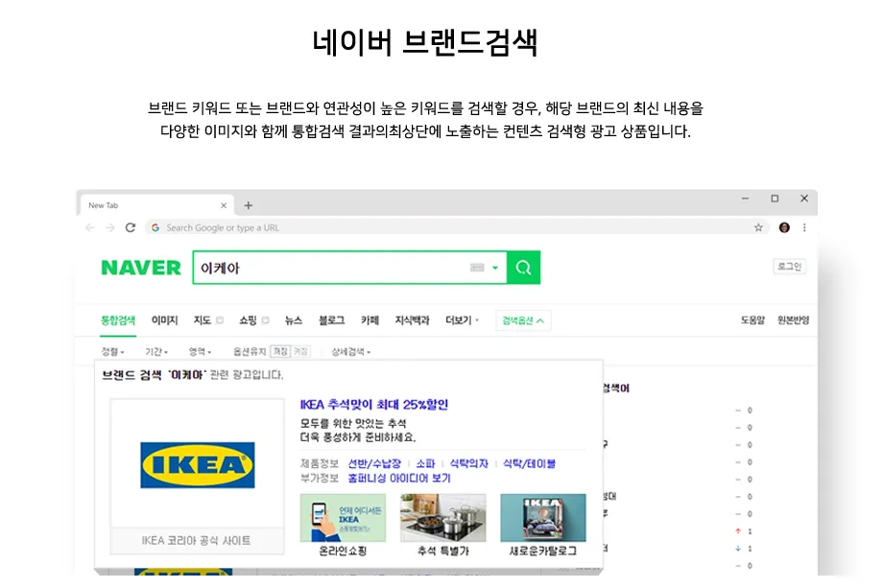Click the 추석 특별가 cookware thumbnail
Viewport: 883px width, 588px height.
click(x=443, y=518)
